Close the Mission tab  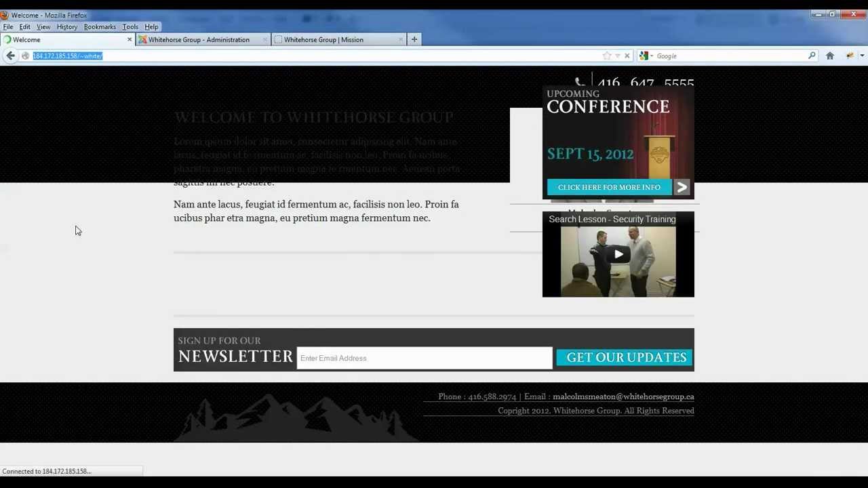pos(401,40)
